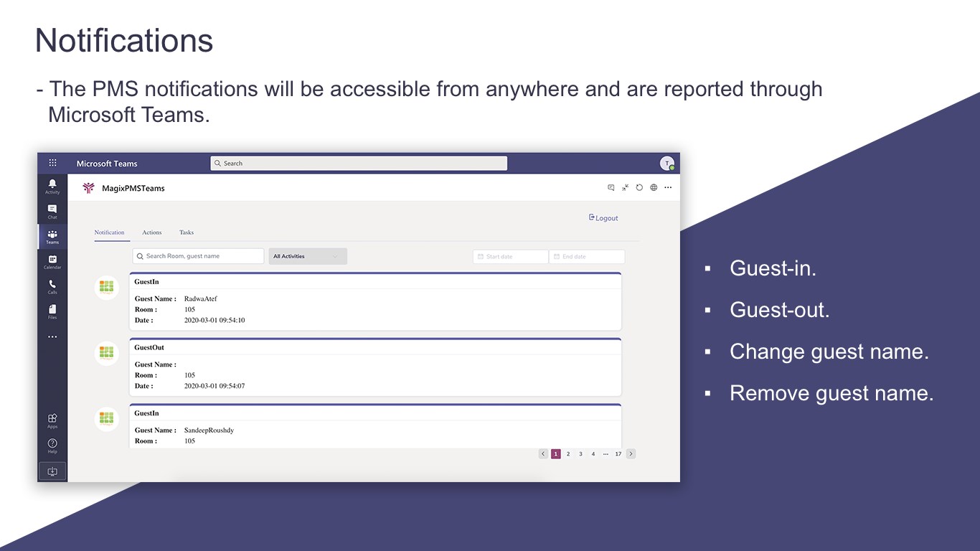Click guest name RadwaAtef
Viewport: 980px width, 551px height.
pyautogui.click(x=201, y=299)
